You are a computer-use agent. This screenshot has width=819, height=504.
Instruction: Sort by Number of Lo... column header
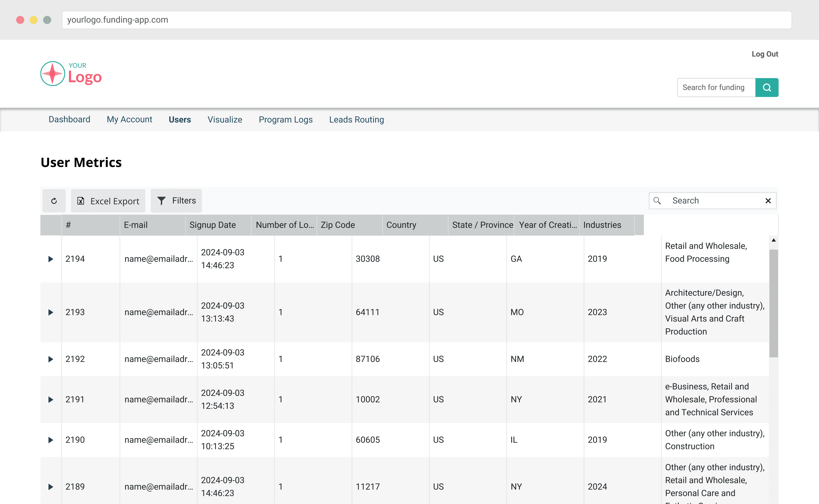click(284, 225)
